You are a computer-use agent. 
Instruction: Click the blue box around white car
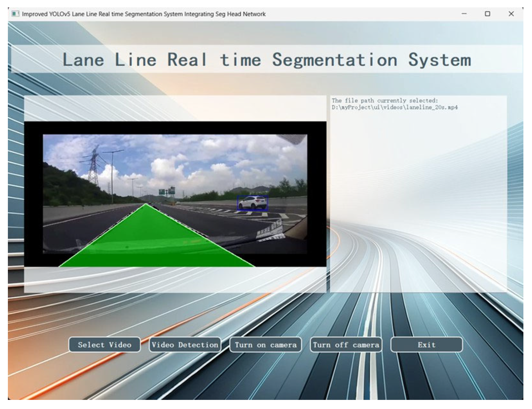[x=252, y=203]
